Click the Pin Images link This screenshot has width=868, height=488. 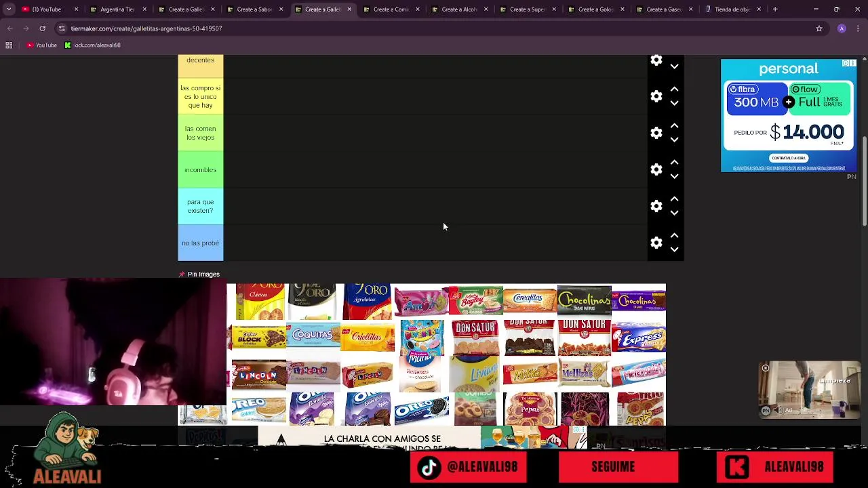(x=203, y=274)
